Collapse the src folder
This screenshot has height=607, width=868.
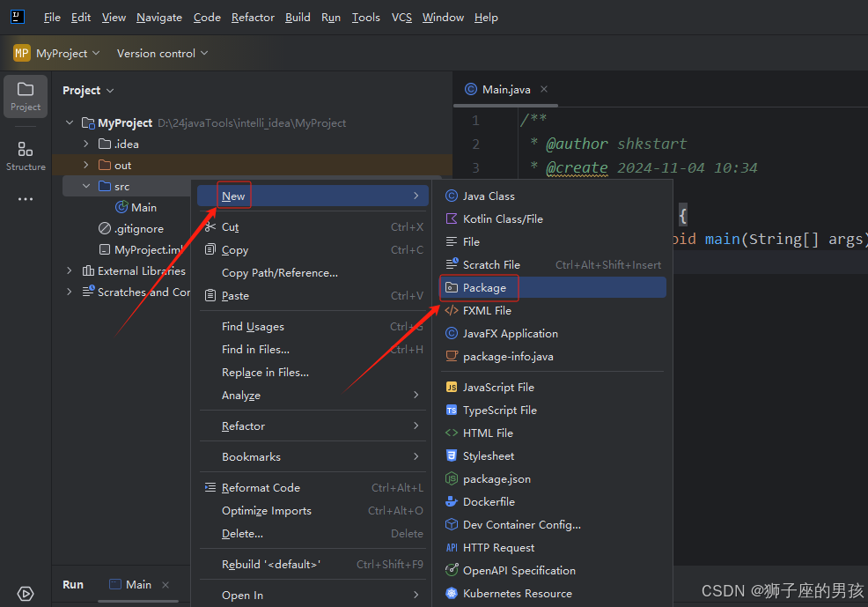(x=85, y=186)
